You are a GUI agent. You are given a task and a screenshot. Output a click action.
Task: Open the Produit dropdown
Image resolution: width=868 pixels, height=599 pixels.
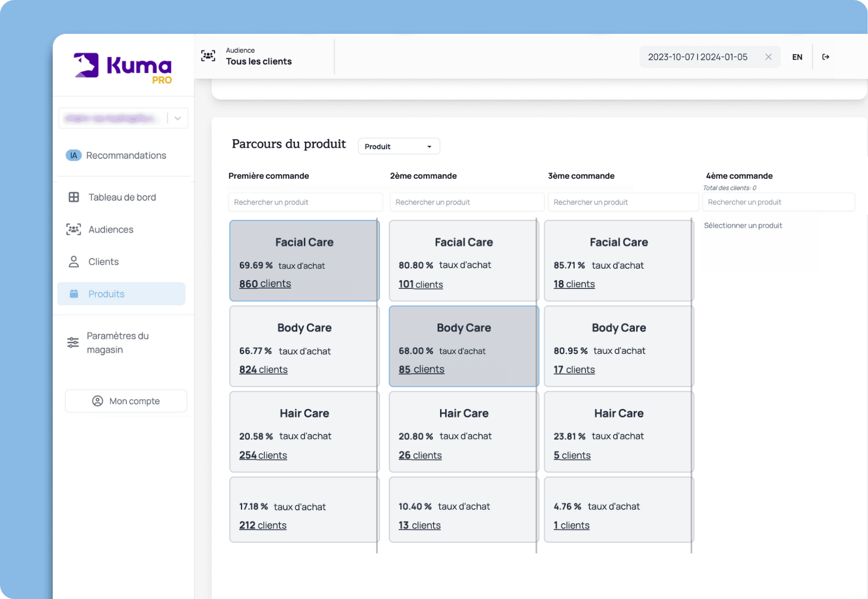click(399, 146)
